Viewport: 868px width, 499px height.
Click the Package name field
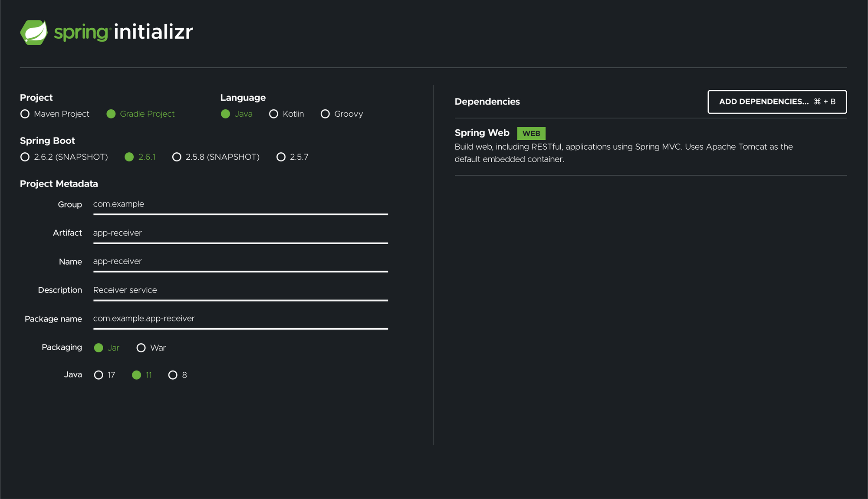240,319
